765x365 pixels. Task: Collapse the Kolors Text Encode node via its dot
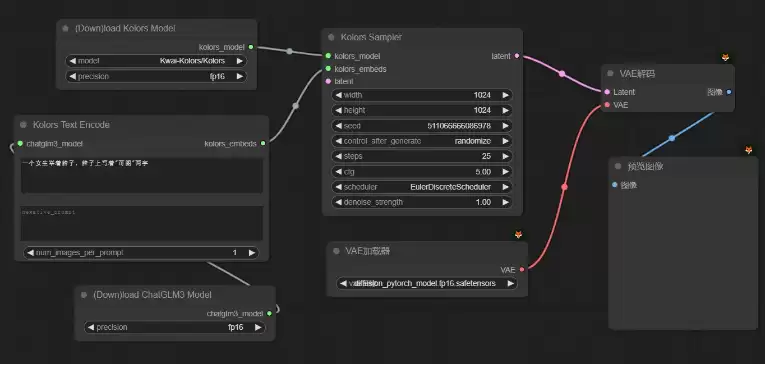tap(23, 125)
